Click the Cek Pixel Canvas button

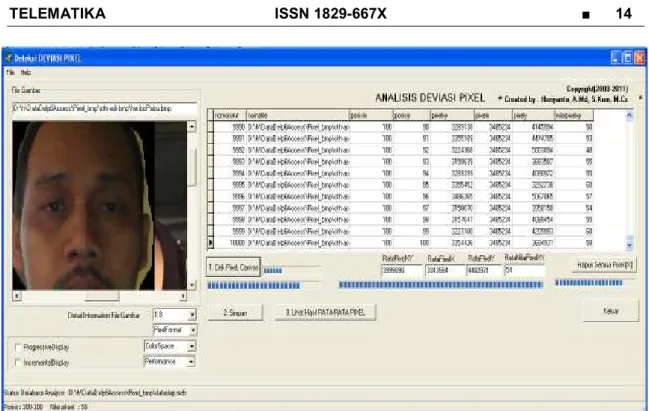point(233,268)
